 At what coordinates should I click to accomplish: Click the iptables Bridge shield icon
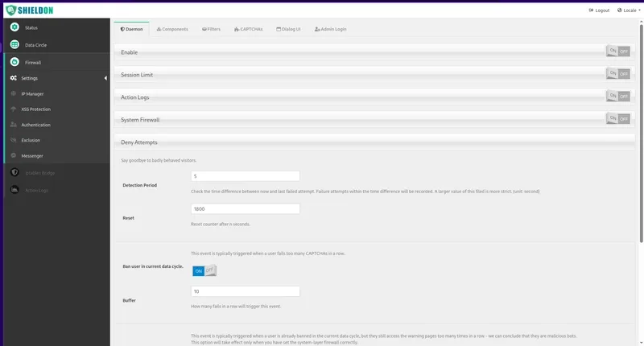pos(14,172)
